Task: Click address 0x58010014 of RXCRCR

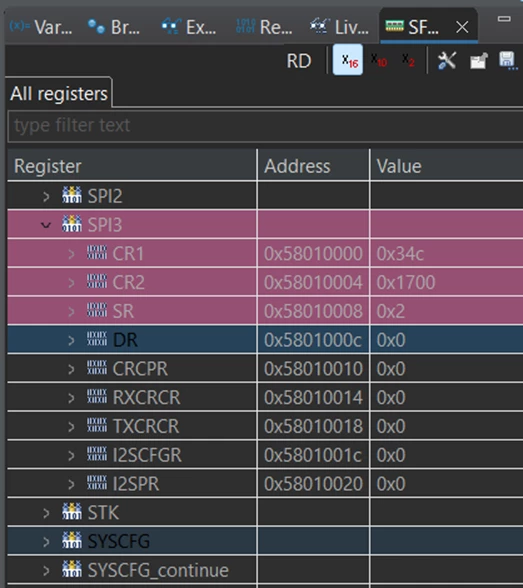Action: pos(313,398)
